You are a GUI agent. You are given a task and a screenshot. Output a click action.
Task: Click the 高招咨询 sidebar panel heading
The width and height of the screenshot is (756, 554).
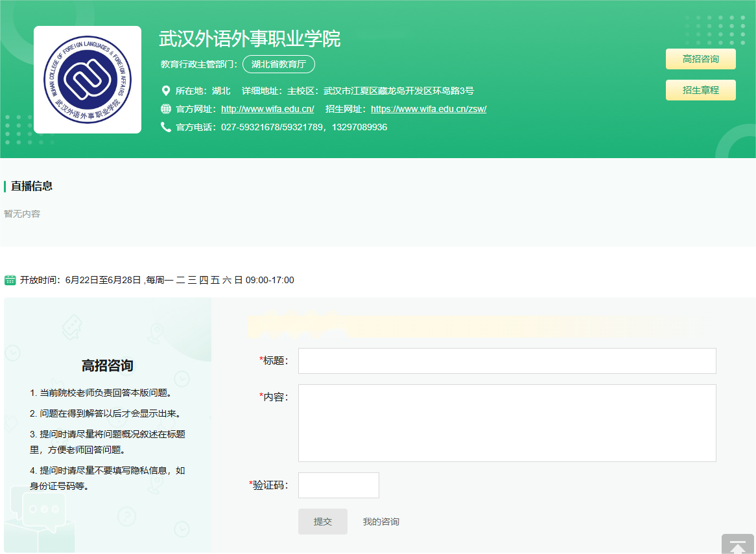coord(108,365)
